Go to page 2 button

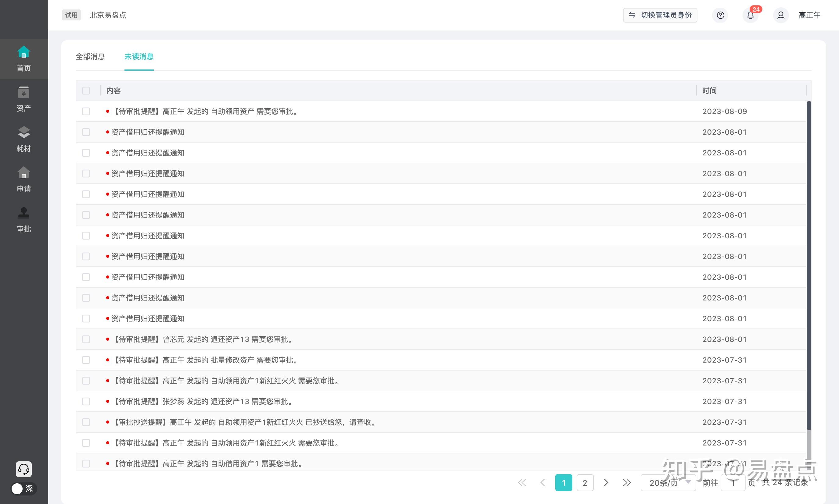click(x=585, y=483)
